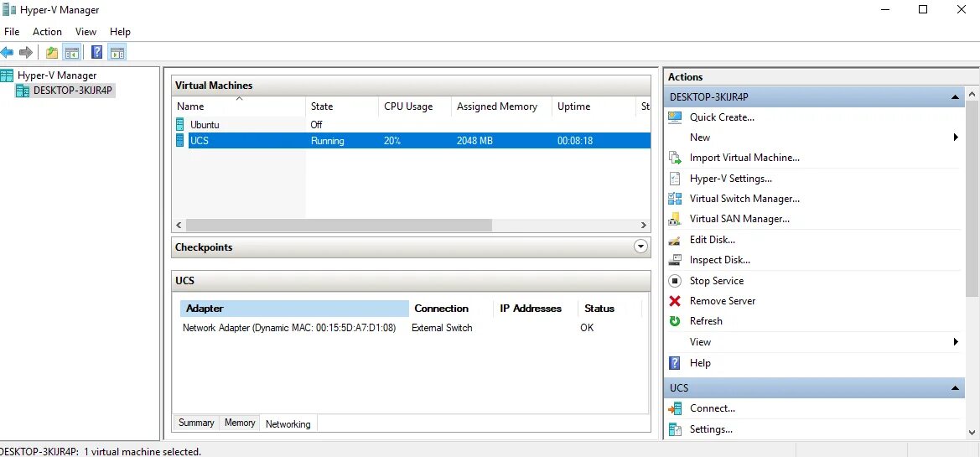Open the View menu in menu bar
Screen dimensions: 980x457
(x=86, y=32)
